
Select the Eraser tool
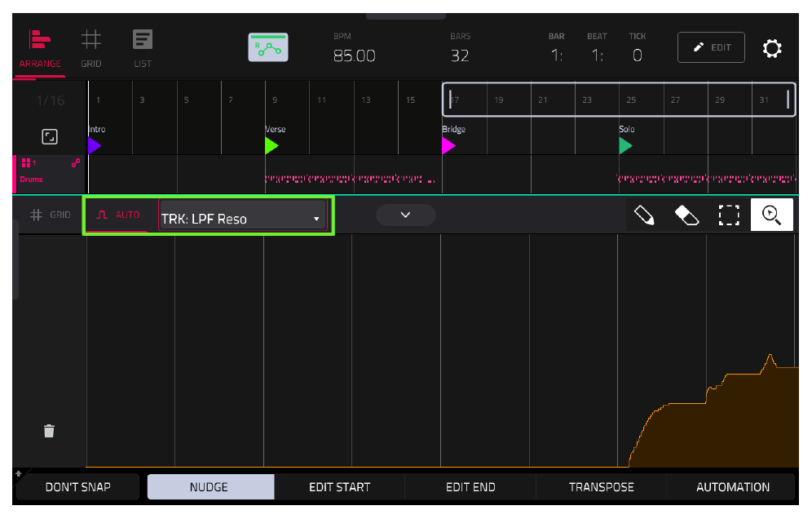click(686, 215)
